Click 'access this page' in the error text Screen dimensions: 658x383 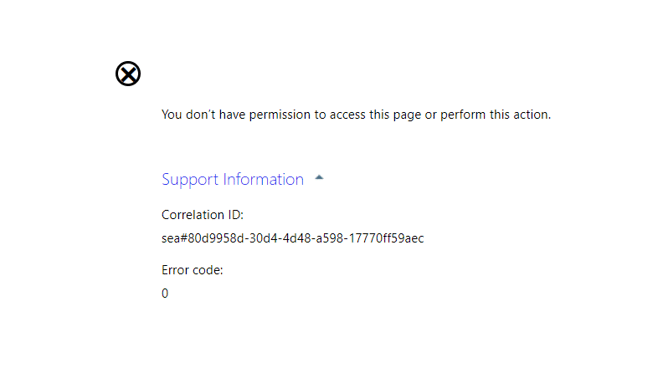point(375,115)
